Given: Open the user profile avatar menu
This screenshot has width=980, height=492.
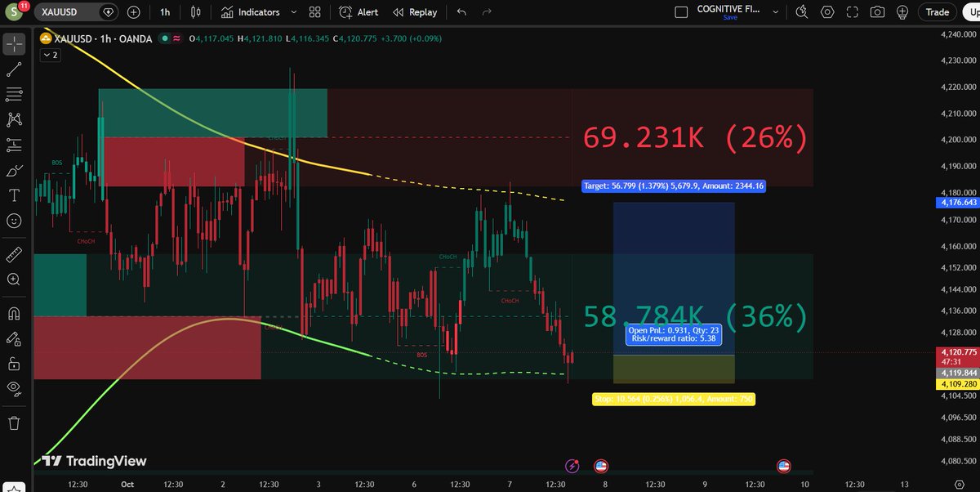Looking at the screenshot, I should pos(16,13).
